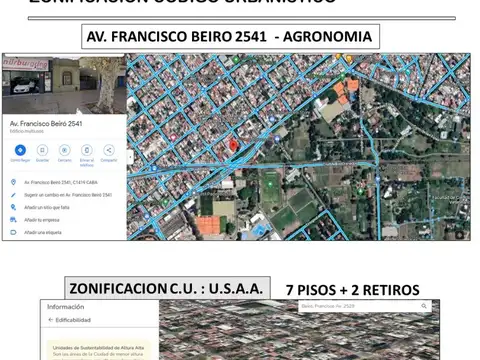Open the Street View photo thumbnail
Viewport: 480px width, 360px height.
[x=64, y=84]
